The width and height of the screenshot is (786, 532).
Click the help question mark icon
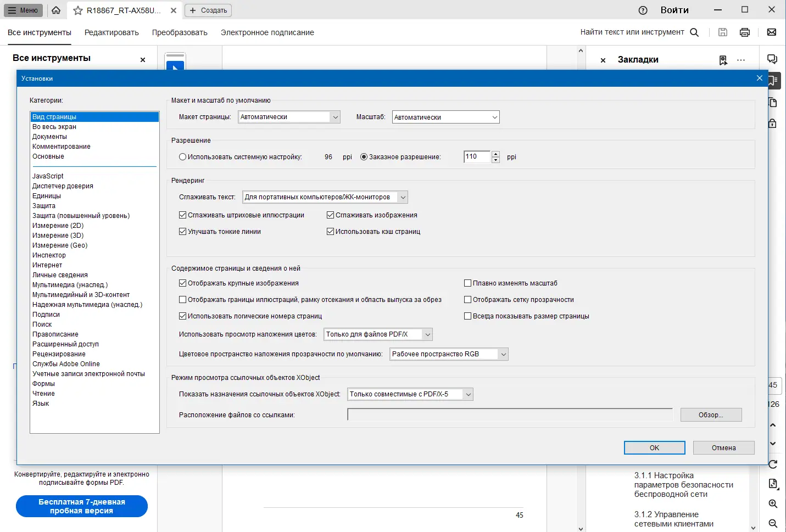(x=643, y=10)
